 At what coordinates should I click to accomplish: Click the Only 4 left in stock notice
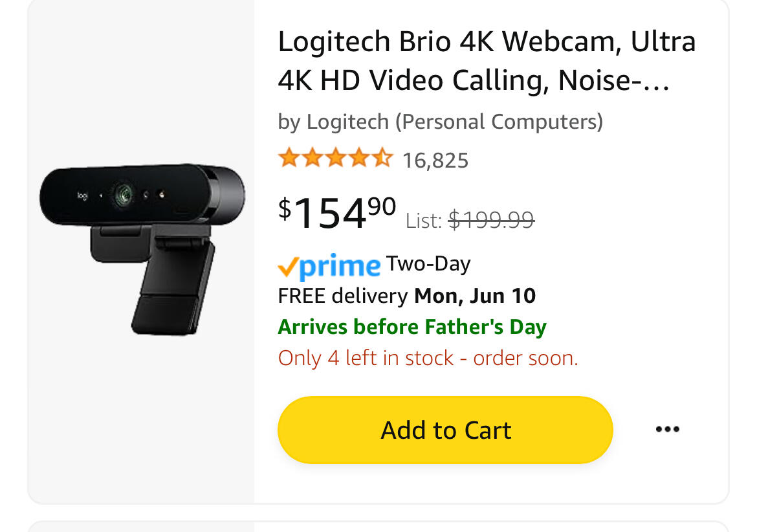428,358
